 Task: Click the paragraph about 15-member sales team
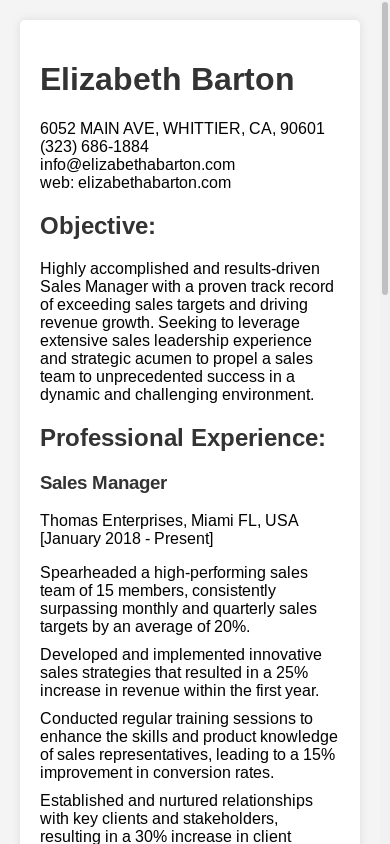[x=179, y=600]
